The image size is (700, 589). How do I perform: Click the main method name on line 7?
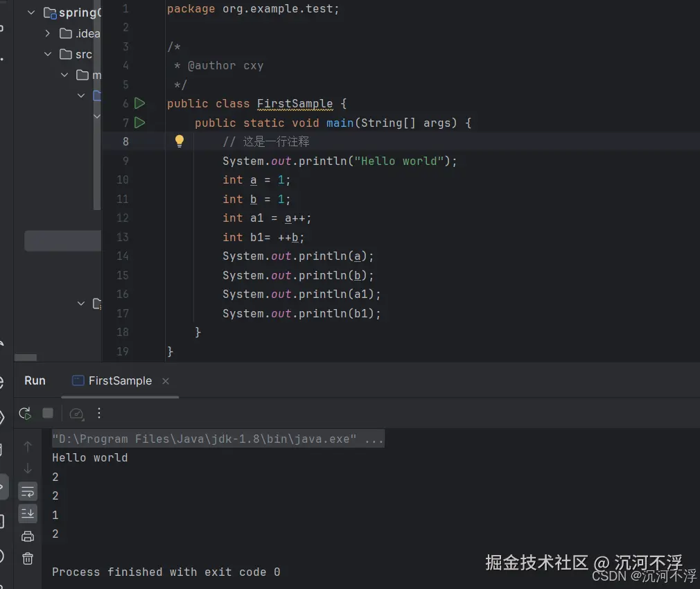(340, 123)
